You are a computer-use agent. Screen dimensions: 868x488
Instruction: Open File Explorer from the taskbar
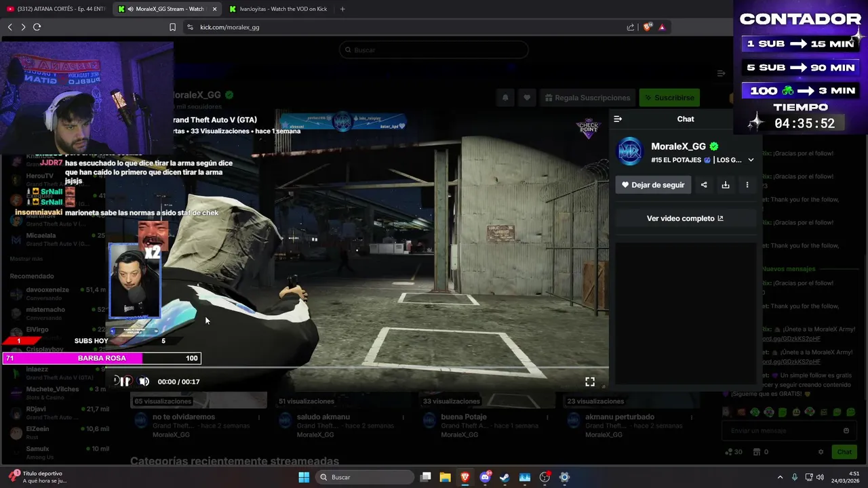point(445,477)
